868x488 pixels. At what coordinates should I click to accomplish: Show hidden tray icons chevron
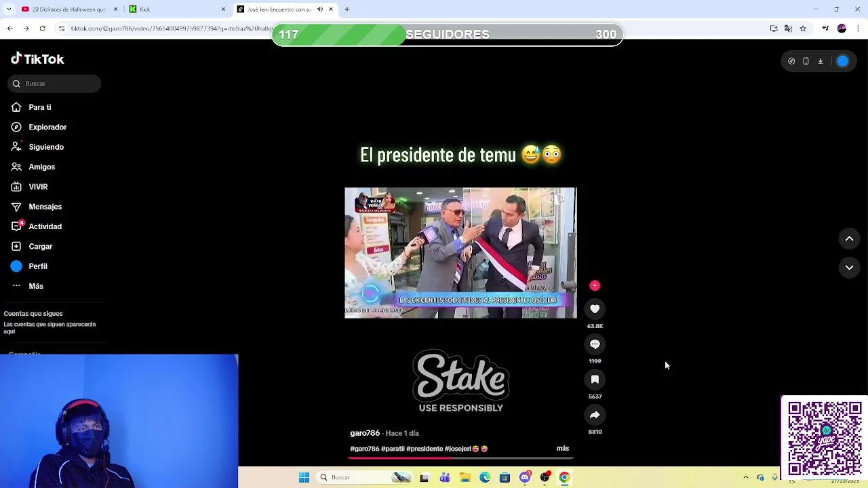[746, 477]
